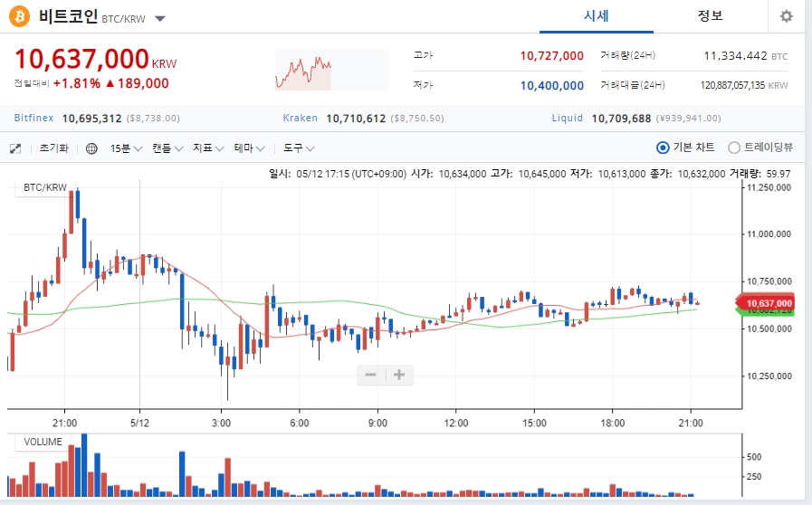This screenshot has height=505, width=812.
Task: Open the 캔들 chart type dropdown
Action: click(167, 148)
